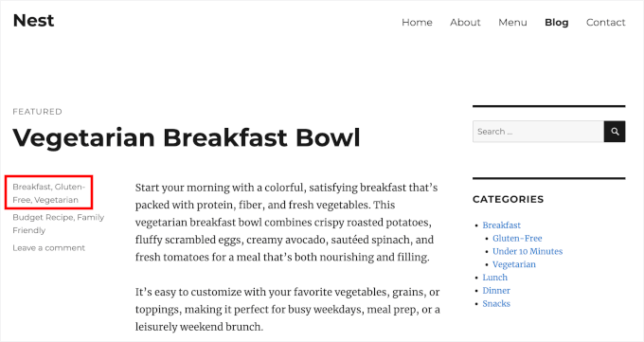The height and width of the screenshot is (342, 644).
Task: Select the Under 10 Minutes category
Action: pyautogui.click(x=528, y=251)
